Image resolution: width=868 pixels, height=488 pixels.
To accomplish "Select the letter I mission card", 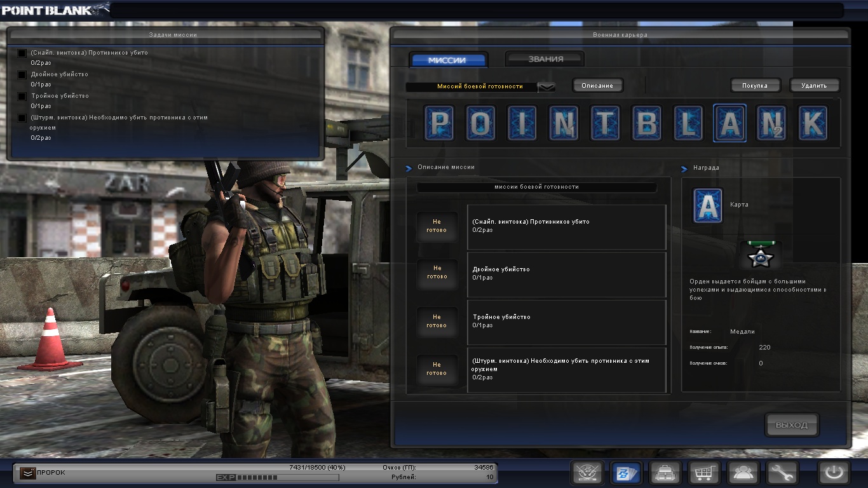I will point(522,123).
